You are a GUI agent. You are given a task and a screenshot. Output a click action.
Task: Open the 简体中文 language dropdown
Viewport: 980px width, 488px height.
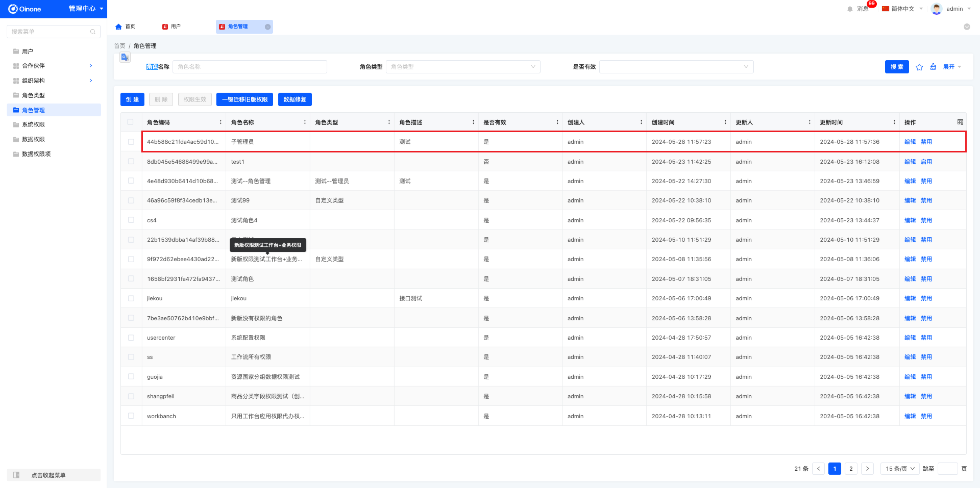(902, 9)
